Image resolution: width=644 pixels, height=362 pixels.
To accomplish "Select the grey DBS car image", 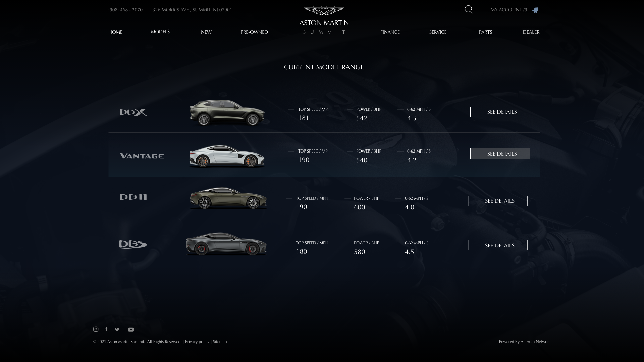I will 226,244.
